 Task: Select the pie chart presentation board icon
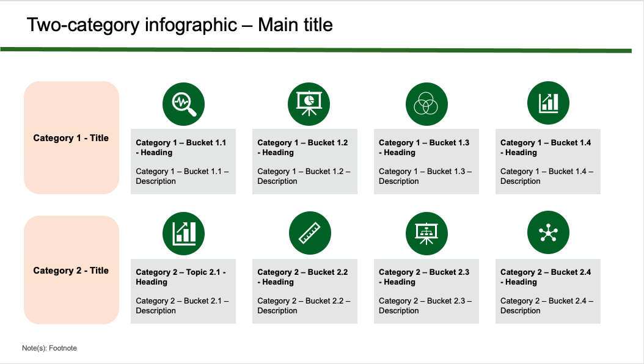[309, 103]
